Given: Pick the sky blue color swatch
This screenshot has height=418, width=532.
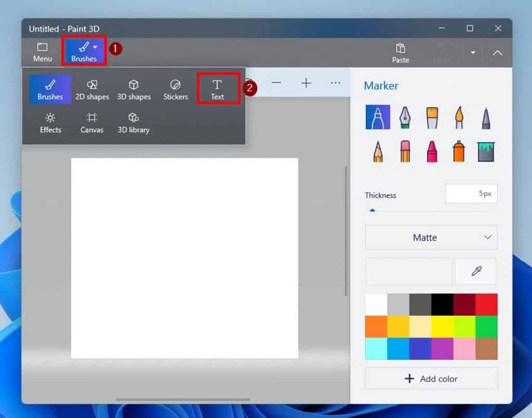Looking at the screenshot, I should pyautogui.click(x=398, y=348).
